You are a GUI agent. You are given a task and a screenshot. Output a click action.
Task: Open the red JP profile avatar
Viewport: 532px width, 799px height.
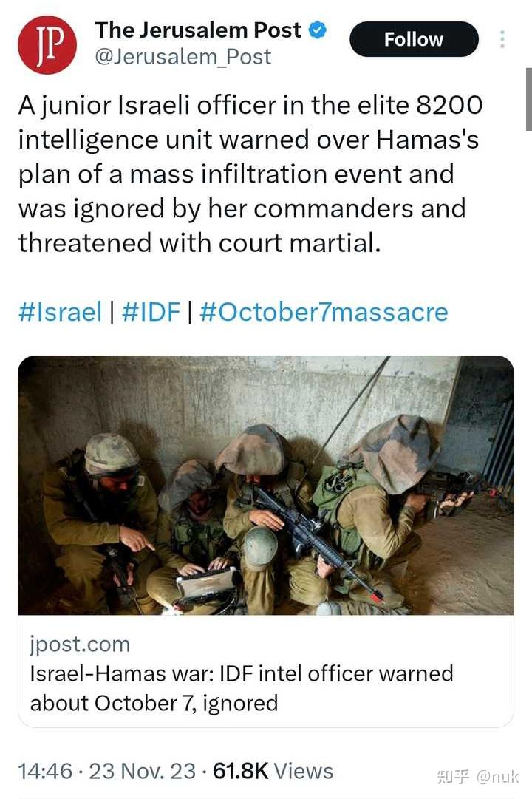47,44
